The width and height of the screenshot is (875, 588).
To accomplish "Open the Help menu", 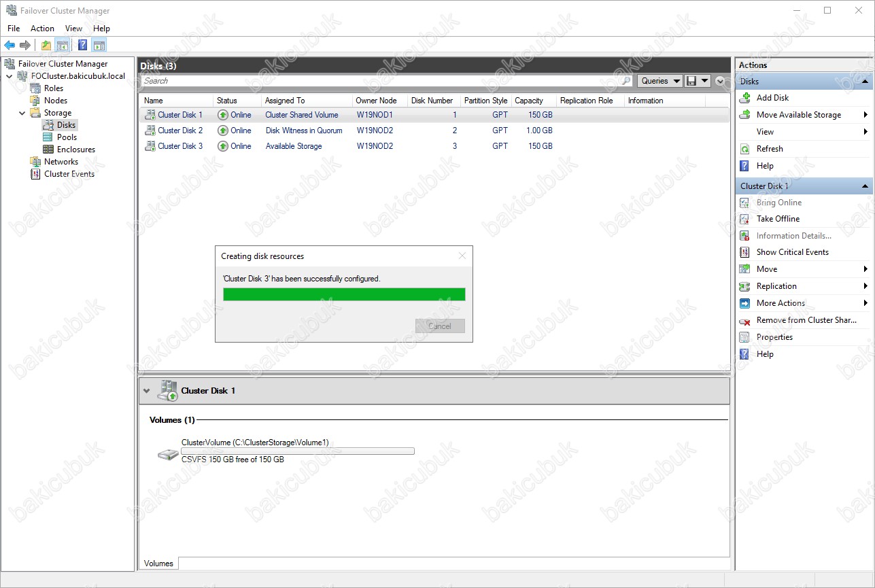I will pyautogui.click(x=101, y=29).
